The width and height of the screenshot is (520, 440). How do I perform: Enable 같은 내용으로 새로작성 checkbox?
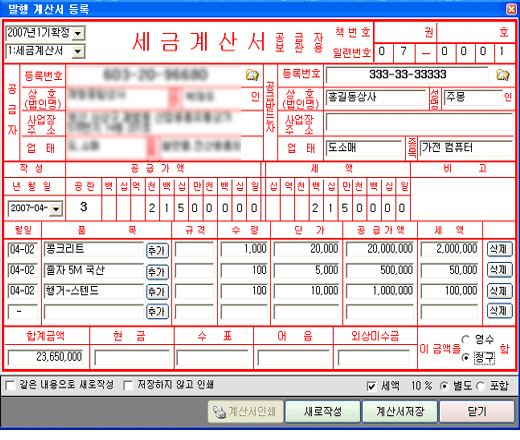click(x=11, y=385)
